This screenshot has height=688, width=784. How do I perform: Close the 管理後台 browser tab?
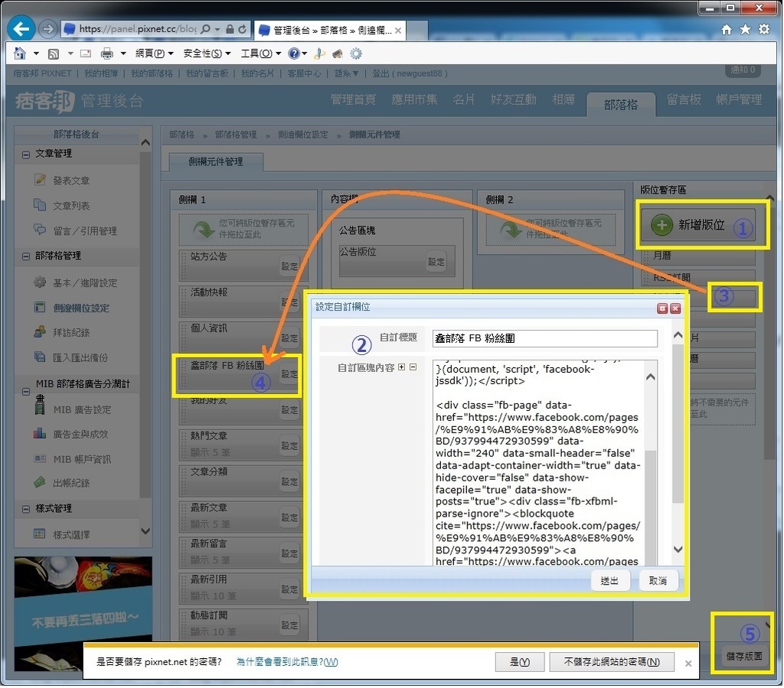pyautogui.click(x=398, y=31)
